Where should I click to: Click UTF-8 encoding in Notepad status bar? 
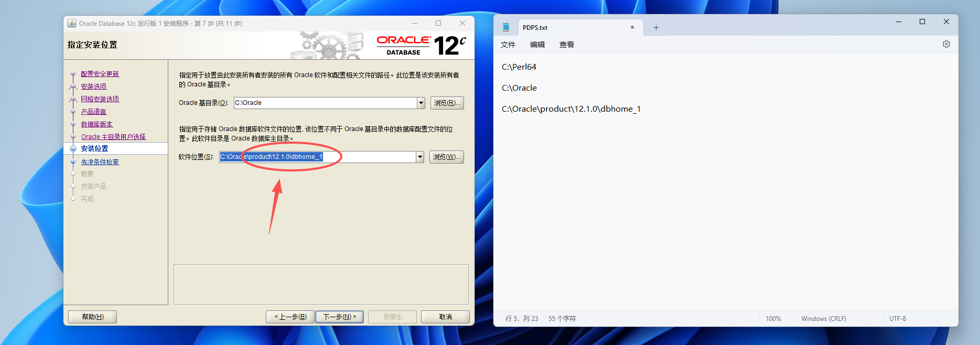pyautogui.click(x=898, y=319)
